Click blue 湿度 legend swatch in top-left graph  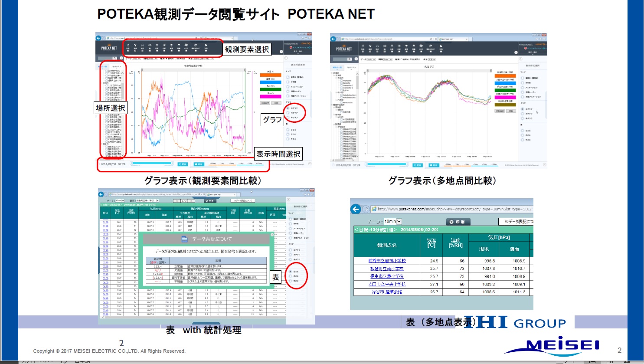tap(271, 82)
